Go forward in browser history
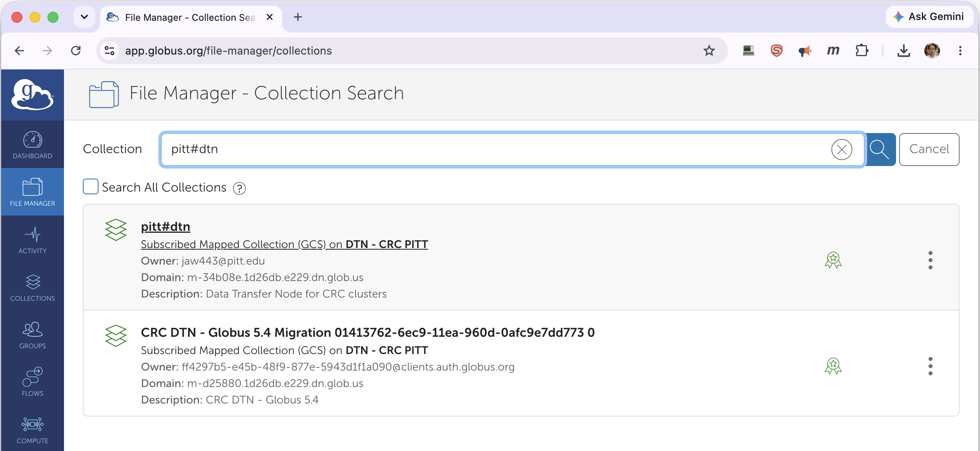The height and width of the screenshot is (451, 980). 47,51
